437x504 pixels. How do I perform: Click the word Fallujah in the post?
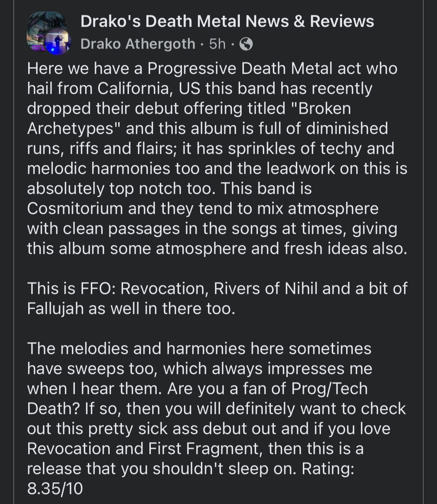coord(55,309)
